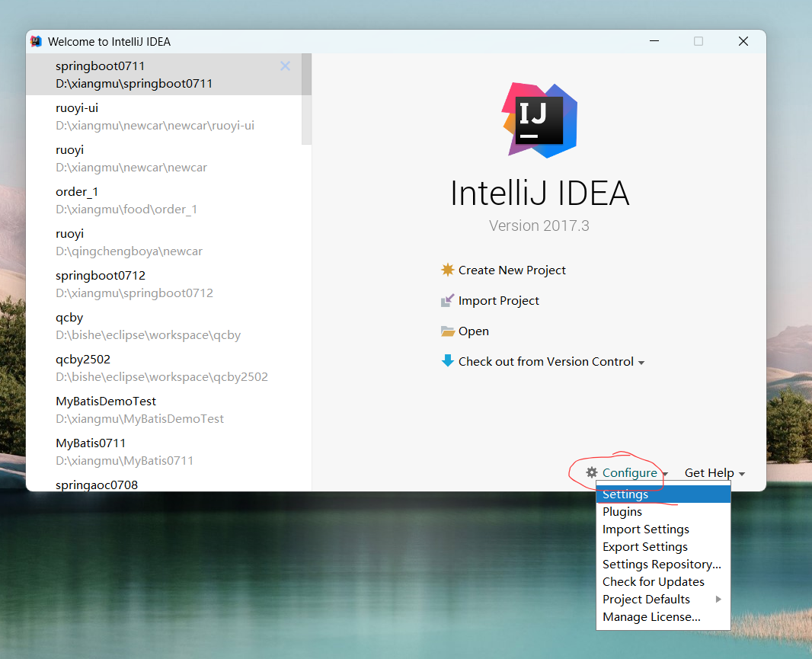Click path text D:\xiangmu\springboot0711
The width and height of the screenshot is (812, 659).
coord(134,83)
